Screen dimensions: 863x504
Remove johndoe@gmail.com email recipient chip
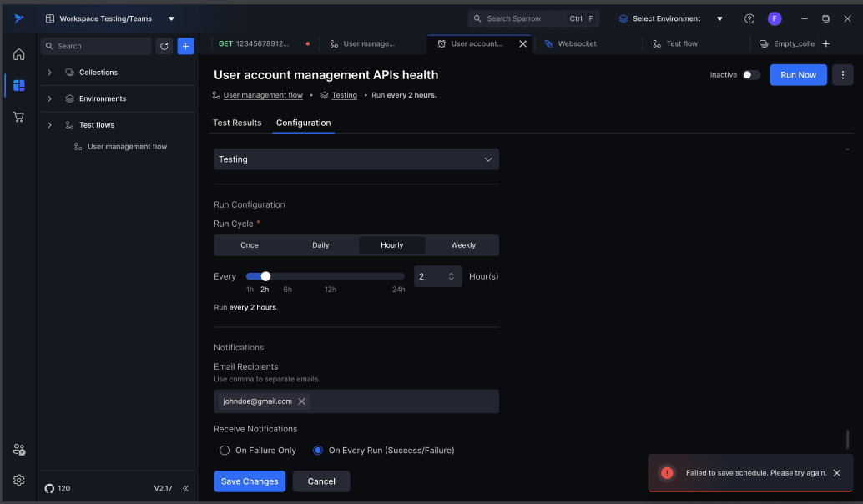click(x=302, y=401)
